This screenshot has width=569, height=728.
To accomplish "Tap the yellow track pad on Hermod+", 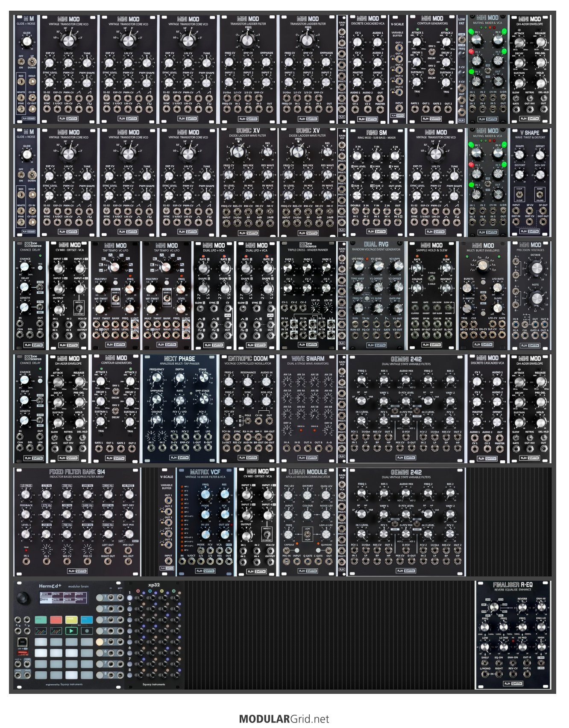I will pyautogui.click(x=71, y=619).
